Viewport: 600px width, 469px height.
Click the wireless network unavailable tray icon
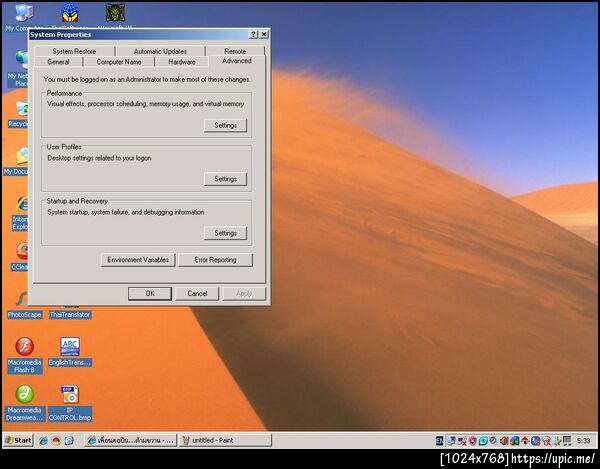tap(546, 441)
